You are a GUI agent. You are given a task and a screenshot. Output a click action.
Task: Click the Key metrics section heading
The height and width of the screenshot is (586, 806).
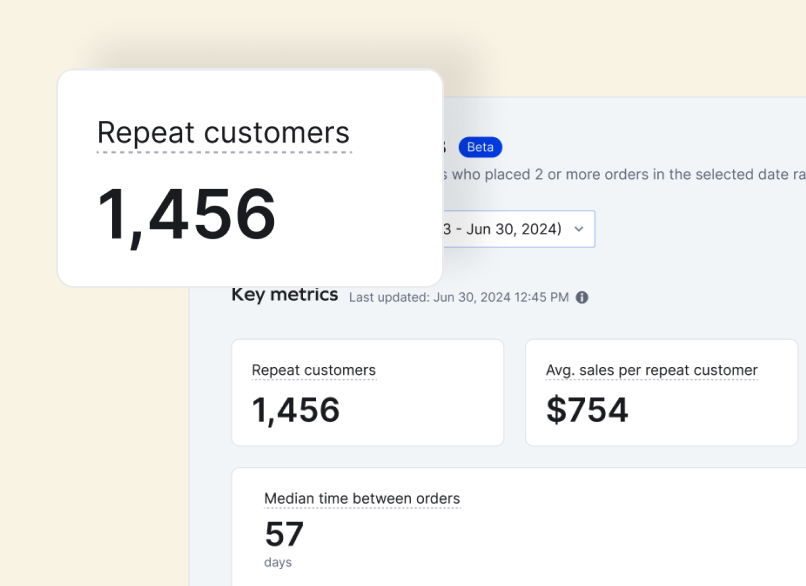click(285, 295)
